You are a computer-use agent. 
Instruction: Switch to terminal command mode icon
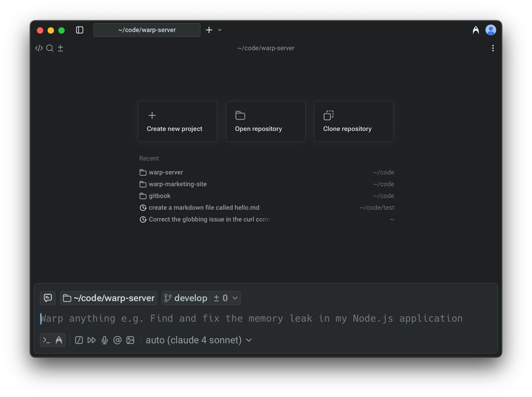coord(47,340)
